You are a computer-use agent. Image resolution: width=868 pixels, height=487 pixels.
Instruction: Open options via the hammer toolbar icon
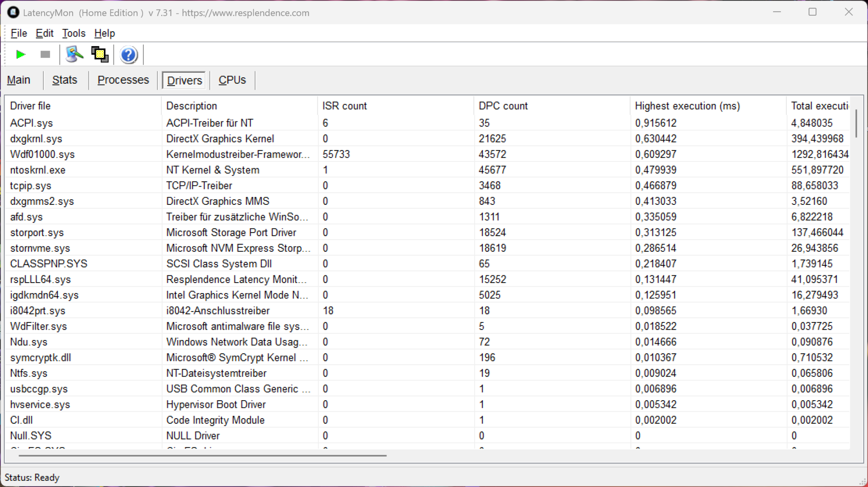[x=74, y=55]
